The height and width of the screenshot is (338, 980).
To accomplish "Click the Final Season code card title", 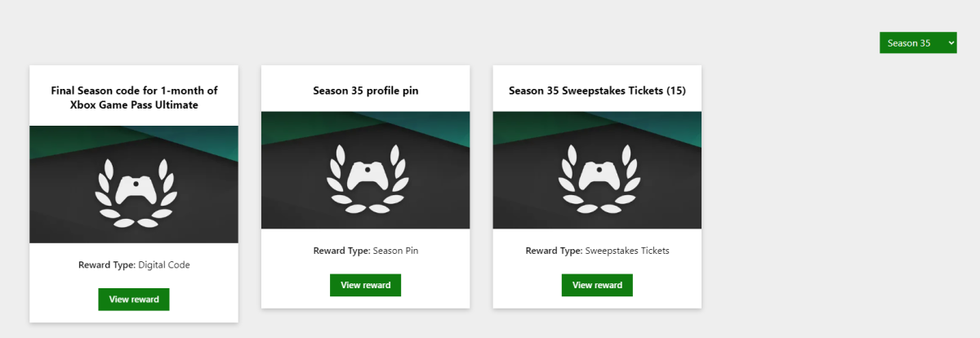I will [134, 97].
